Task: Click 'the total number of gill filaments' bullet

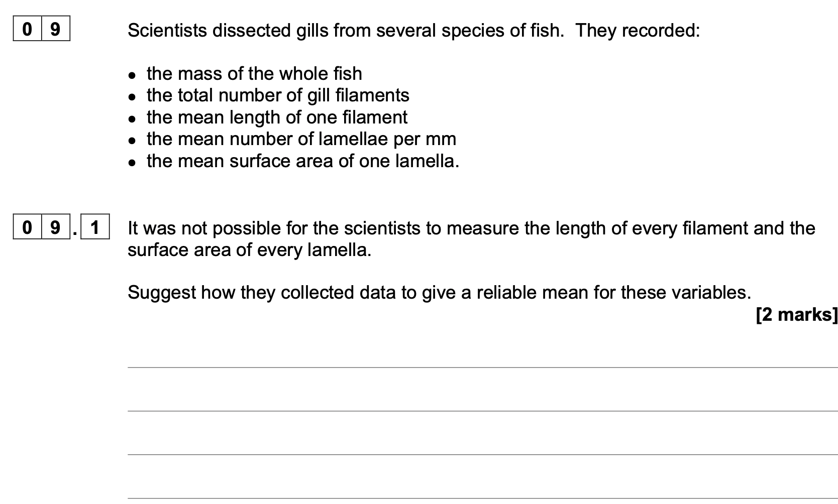Action: pos(278,95)
